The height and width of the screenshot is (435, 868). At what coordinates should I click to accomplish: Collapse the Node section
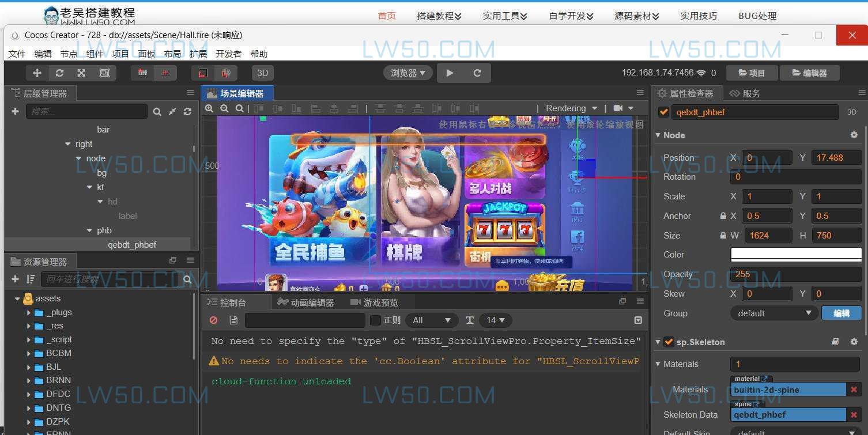tap(658, 135)
